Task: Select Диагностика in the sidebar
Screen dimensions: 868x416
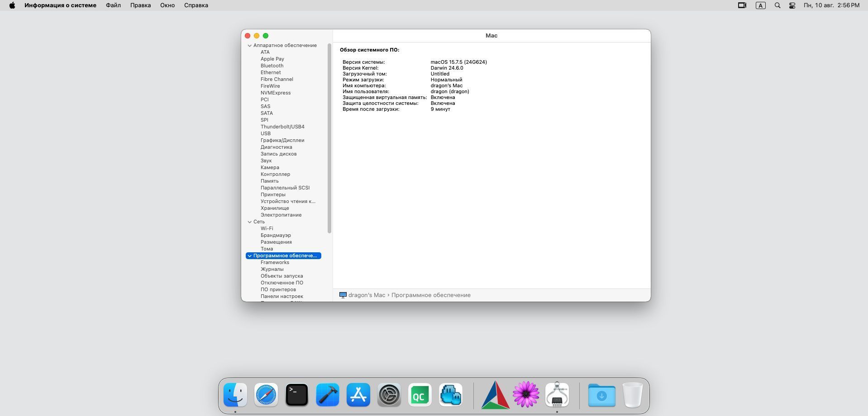Action: (277, 147)
